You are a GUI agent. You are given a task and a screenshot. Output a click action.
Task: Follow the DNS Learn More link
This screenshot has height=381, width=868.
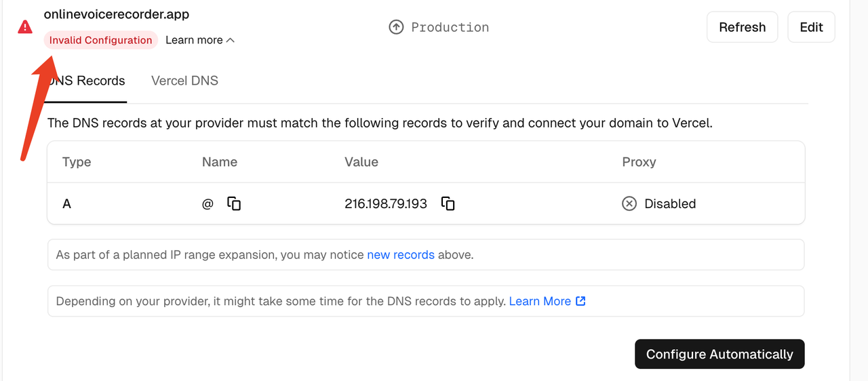[540, 301]
